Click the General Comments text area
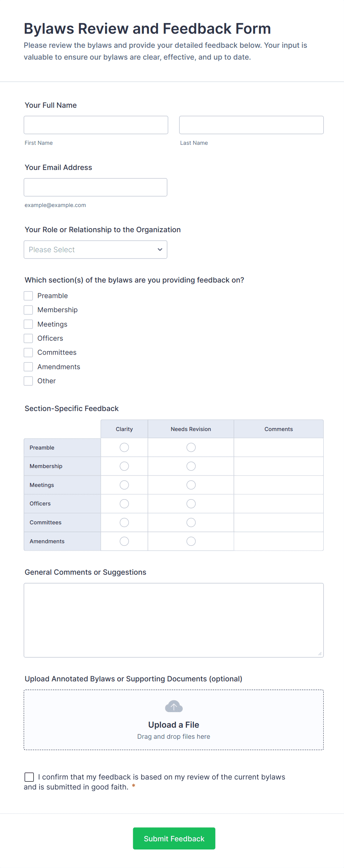This screenshot has height=868, width=344. 173,620
